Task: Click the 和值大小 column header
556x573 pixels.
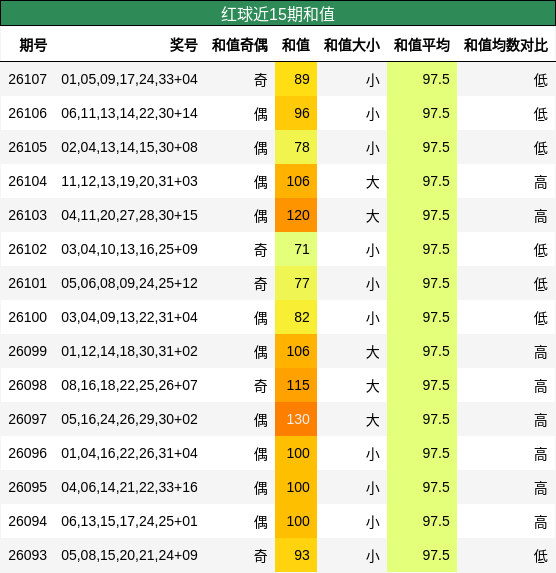Action: 352,46
